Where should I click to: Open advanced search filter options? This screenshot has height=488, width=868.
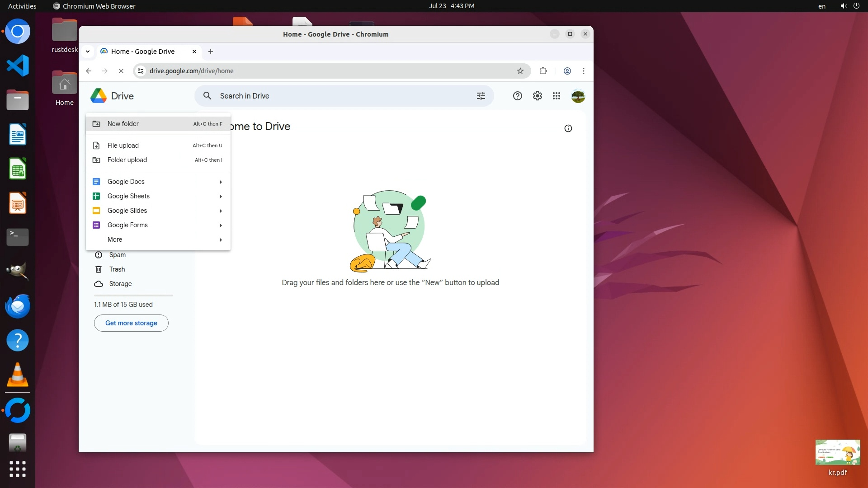tap(481, 96)
